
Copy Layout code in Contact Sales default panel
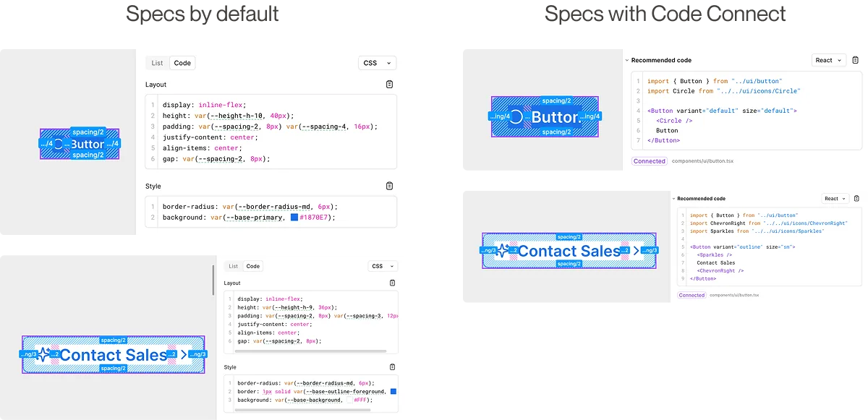[392, 283]
